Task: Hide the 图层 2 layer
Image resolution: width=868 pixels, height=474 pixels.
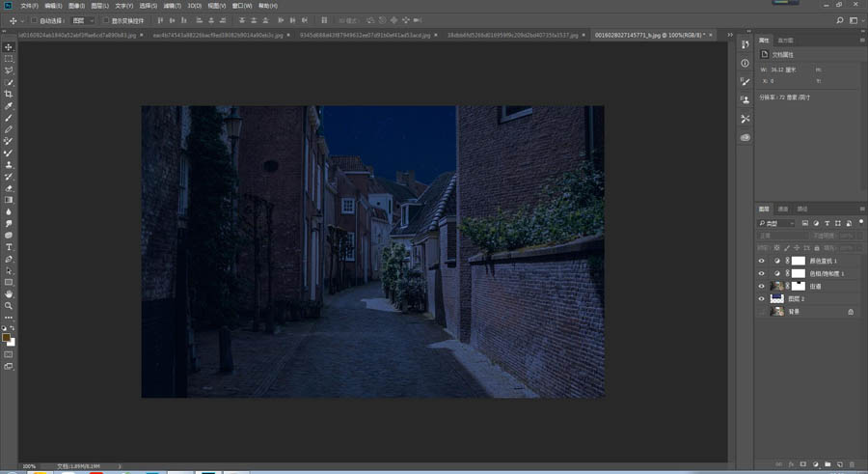Action: click(762, 299)
